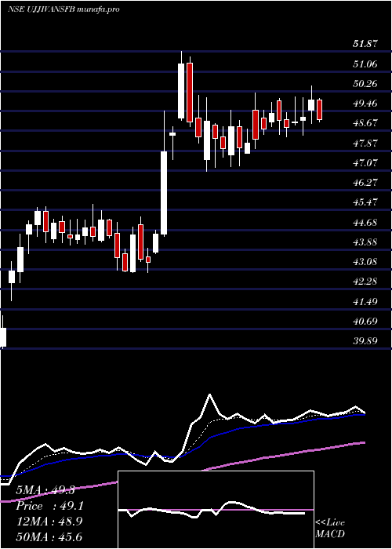Click the 50MA : 45.6 readout
The width and height of the screenshot is (392, 549).
pyautogui.click(x=49, y=536)
